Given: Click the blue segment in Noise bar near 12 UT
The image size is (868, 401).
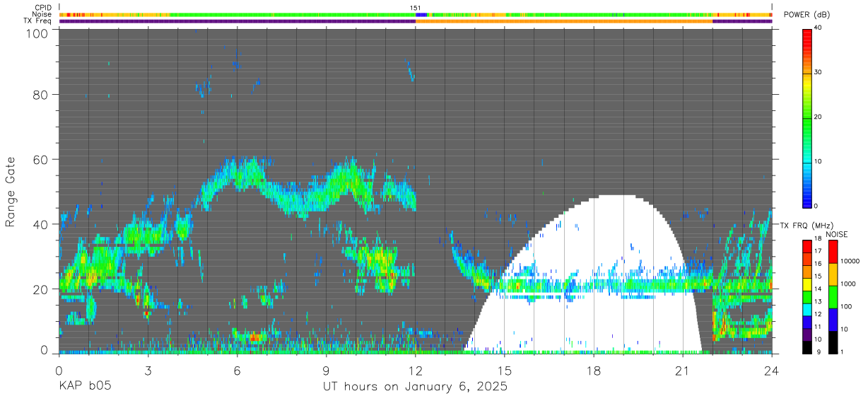Looking at the screenshot, I should (x=421, y=14).
